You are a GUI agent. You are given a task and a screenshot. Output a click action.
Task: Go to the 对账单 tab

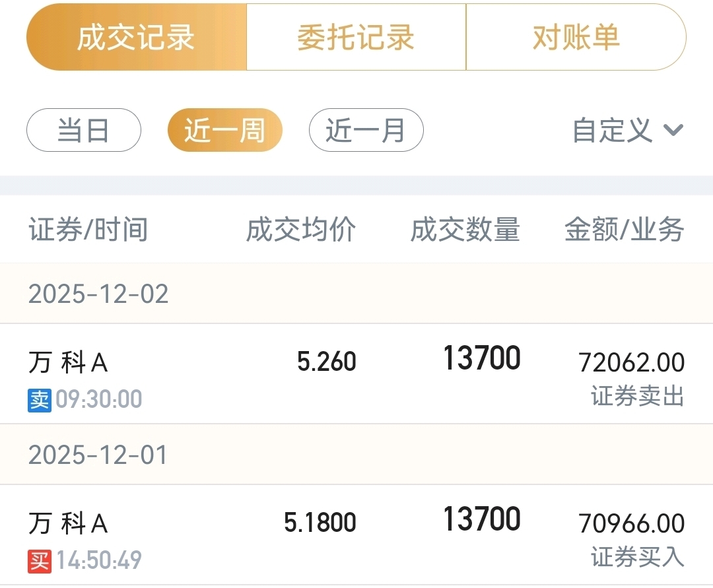pos(576,38)
